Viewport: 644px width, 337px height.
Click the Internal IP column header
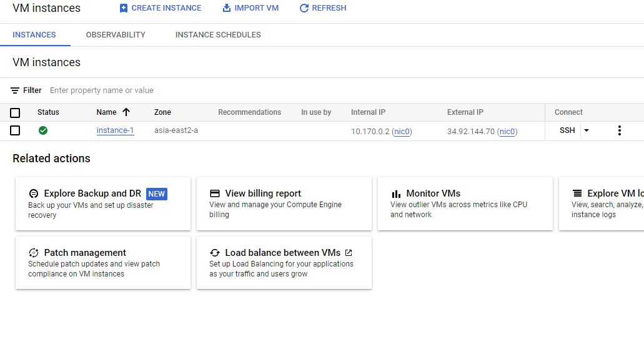click(368, 112)
